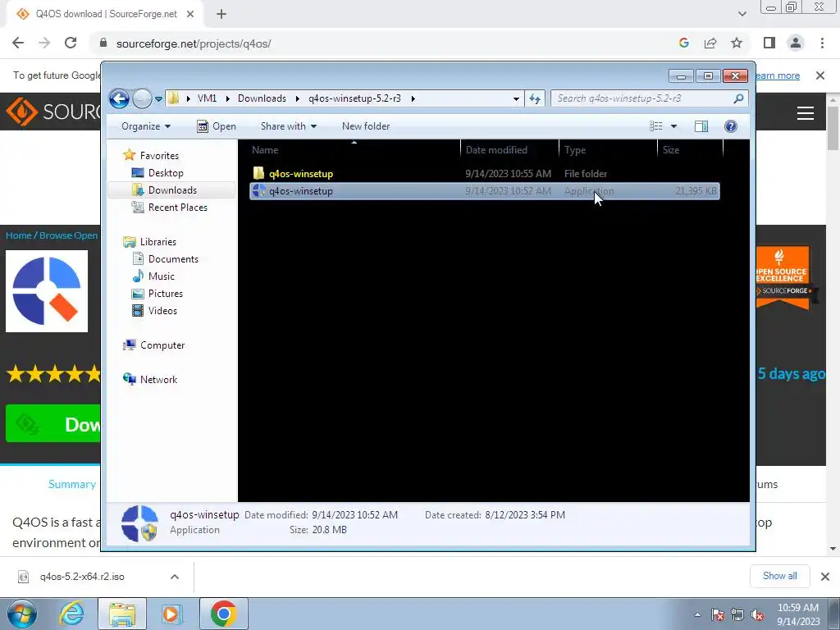This screenshot has width=840, height=630.
Task: Click Show all downloads in Chrome
Action: (x=779, y=576)
